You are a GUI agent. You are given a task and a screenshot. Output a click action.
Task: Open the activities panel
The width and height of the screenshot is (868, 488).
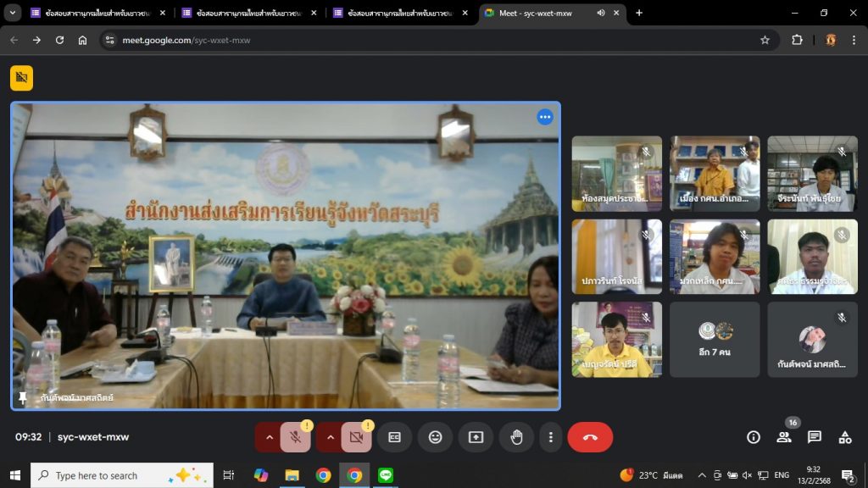click(x=844, y=437)
